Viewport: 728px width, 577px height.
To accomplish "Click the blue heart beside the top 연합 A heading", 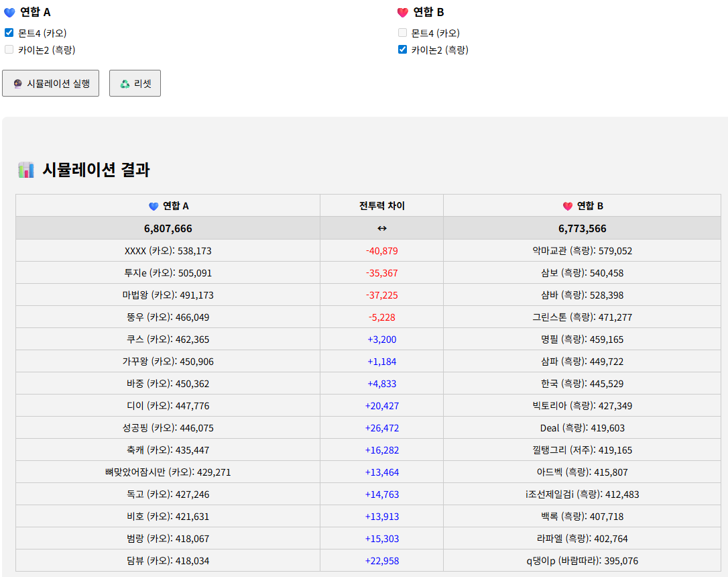I will [9, 12].
